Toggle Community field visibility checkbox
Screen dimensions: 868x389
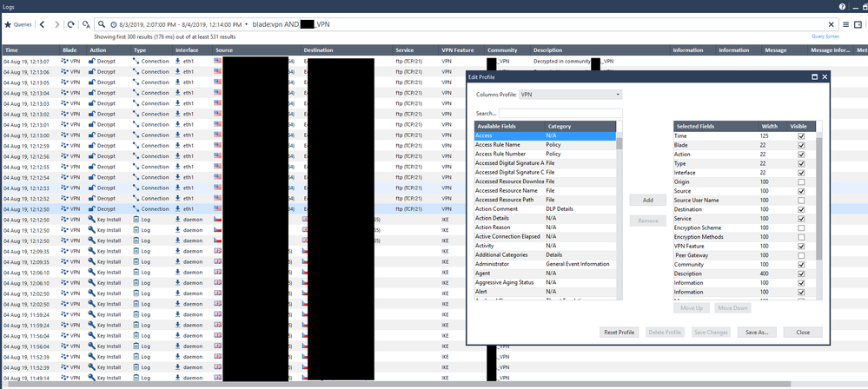tap(801, 265)
